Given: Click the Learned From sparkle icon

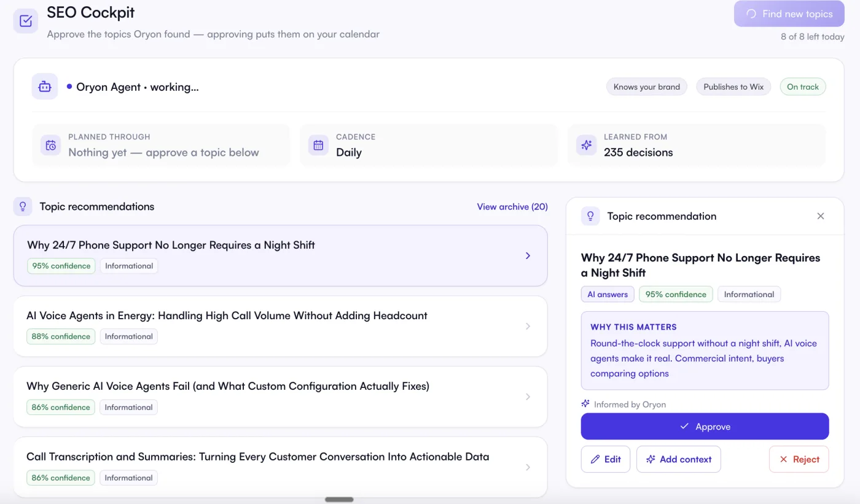Looking at the screenshot, I should 586,145.
